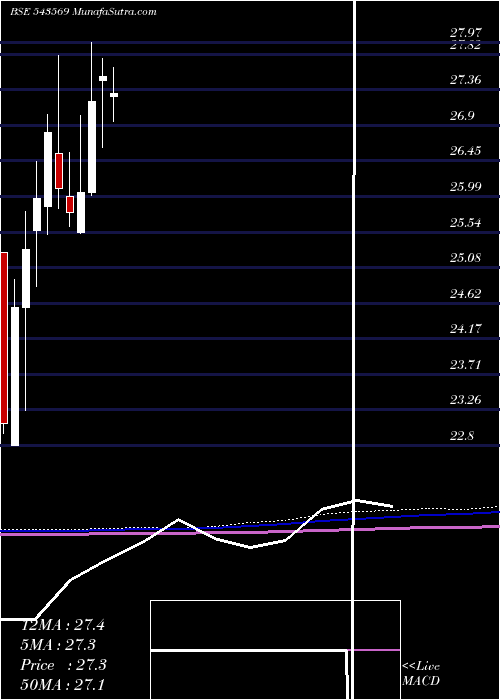Click the 50MA : 27.1 readout

click(x=62, y=684)
